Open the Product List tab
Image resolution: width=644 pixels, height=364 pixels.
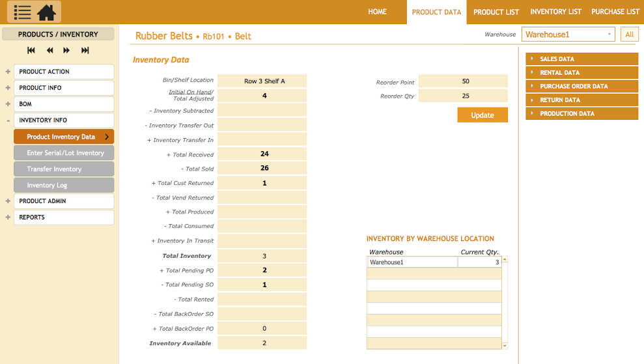click(x=496, y=12)
